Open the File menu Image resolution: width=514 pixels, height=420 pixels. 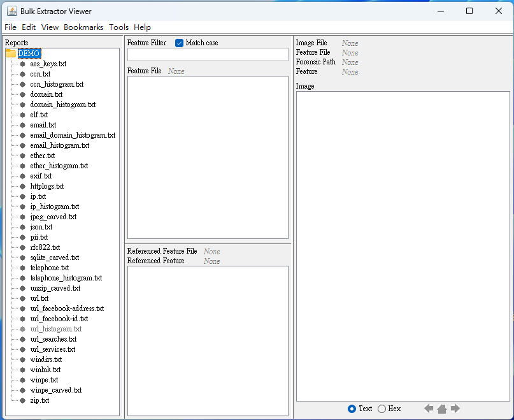(10, 27)
